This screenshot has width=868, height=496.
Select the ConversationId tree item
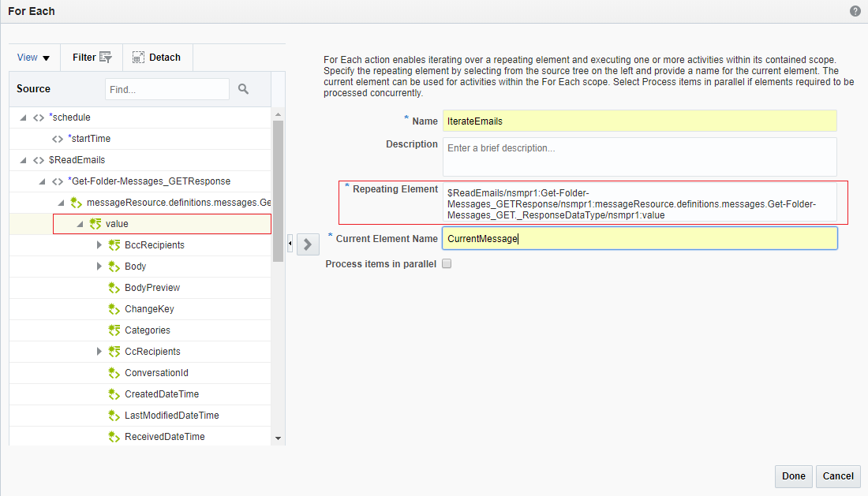point(156,373)
